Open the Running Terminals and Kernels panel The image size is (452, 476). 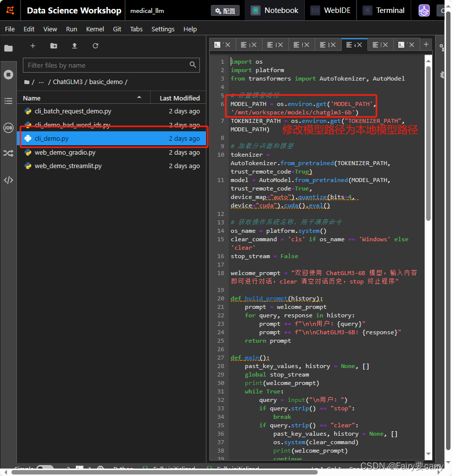[x=8, y=75]
